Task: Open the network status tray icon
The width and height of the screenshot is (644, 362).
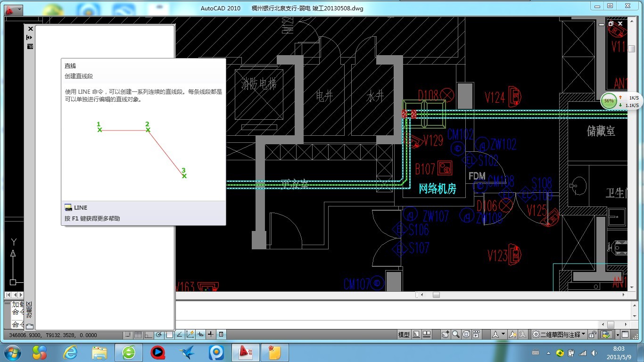Action: coord(583,353)
